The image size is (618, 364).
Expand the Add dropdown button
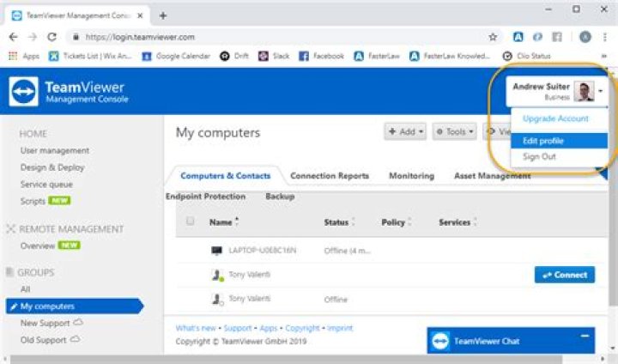[405, 131]
